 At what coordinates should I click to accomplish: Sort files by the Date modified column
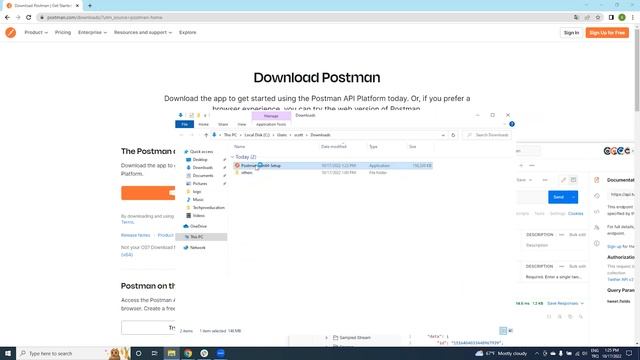coord(333,147)
